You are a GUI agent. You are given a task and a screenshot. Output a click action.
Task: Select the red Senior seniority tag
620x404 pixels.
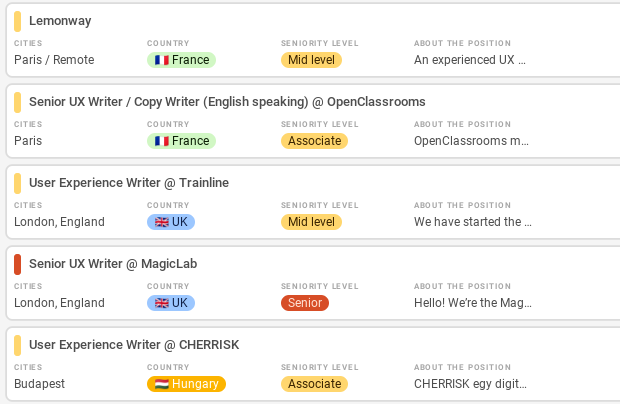(x=305, y=303)
